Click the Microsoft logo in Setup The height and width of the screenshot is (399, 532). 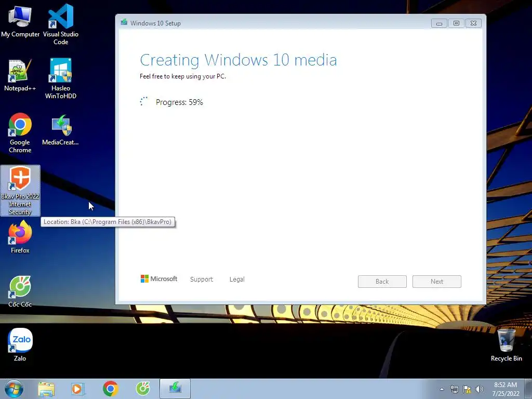point(159,279)
